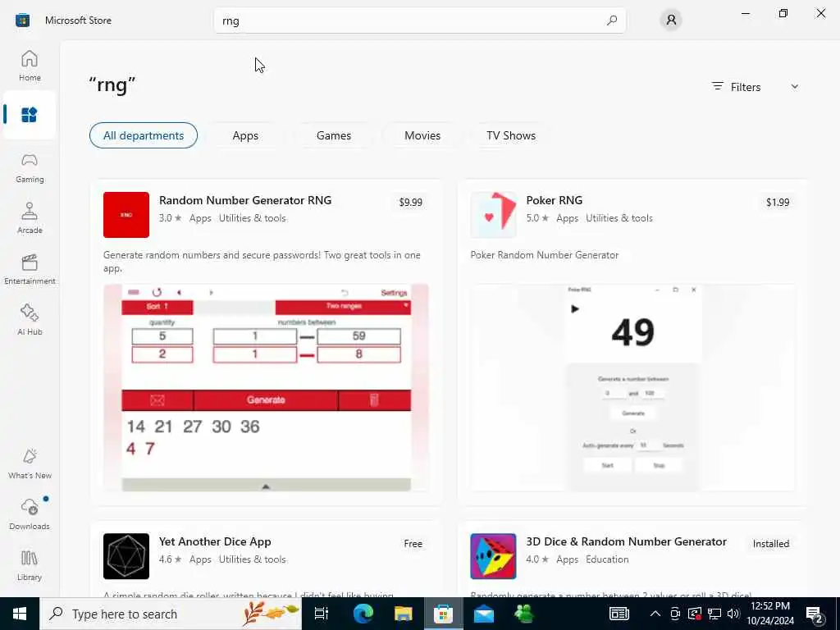Open the Yet Another Dice App title

[x=215, y=541]
